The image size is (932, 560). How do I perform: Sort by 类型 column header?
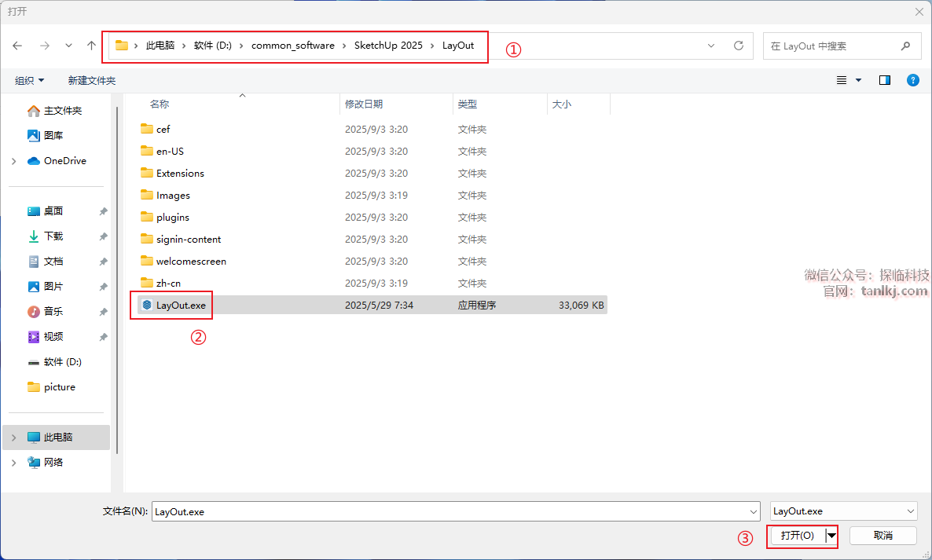tap(468, 104)
